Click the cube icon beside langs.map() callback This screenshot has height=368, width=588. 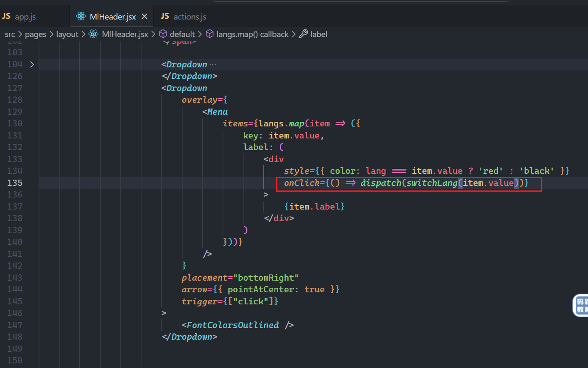[x=210, y=34]
